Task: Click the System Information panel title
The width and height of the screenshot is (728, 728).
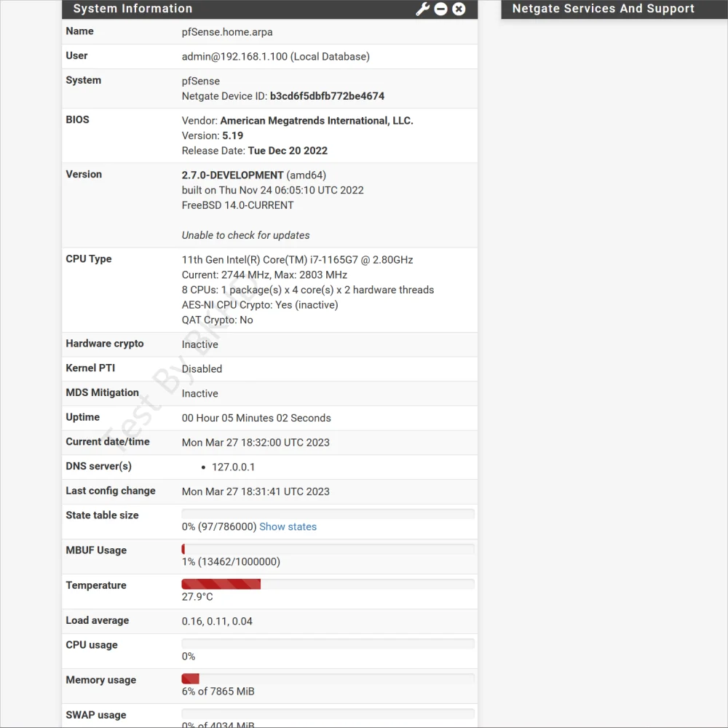Action: pyautogui.click(x=132, y=8)
